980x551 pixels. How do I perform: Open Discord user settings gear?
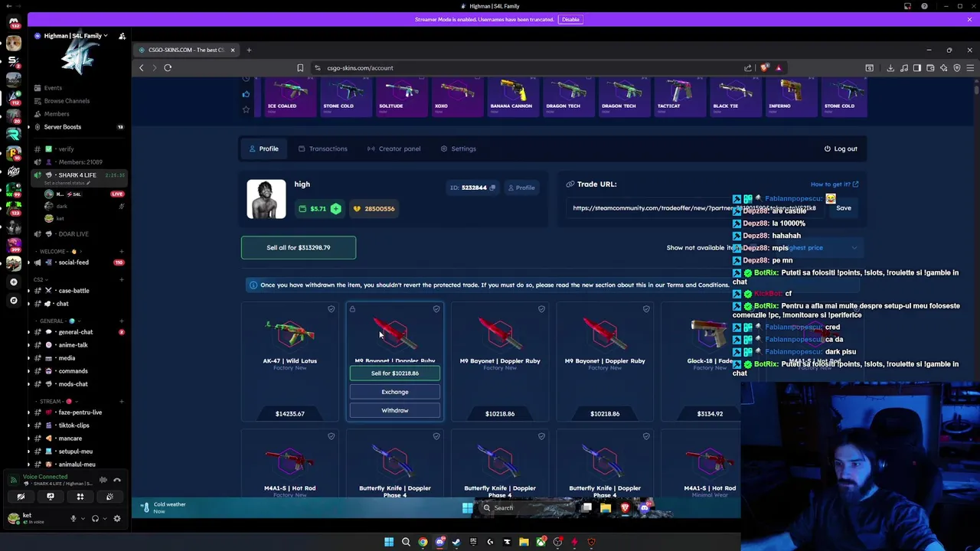click(x=117, y=518)
